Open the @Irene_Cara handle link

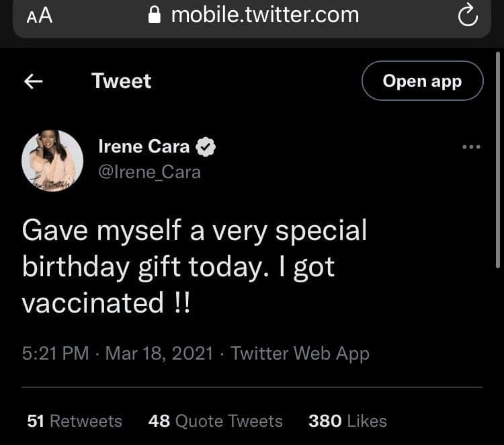149,172
